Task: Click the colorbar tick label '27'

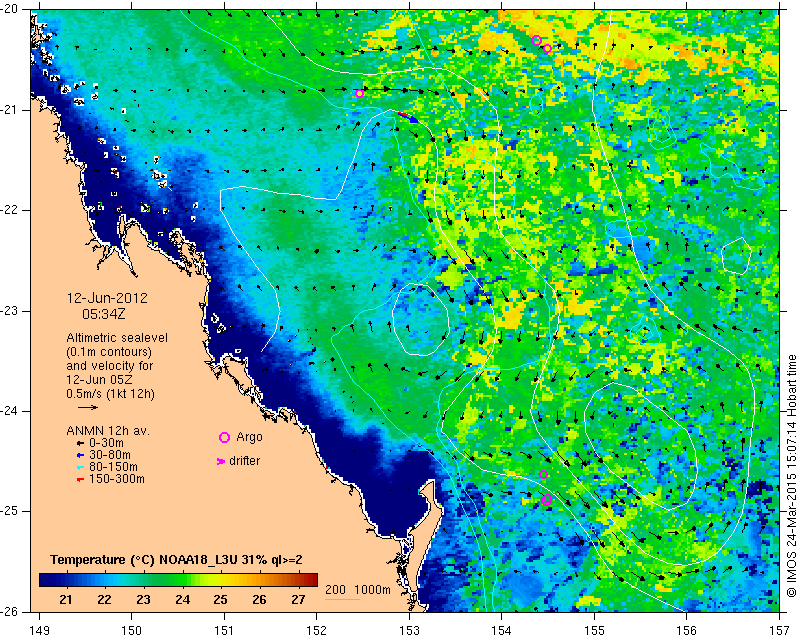Action: click(x=298, y=600)
